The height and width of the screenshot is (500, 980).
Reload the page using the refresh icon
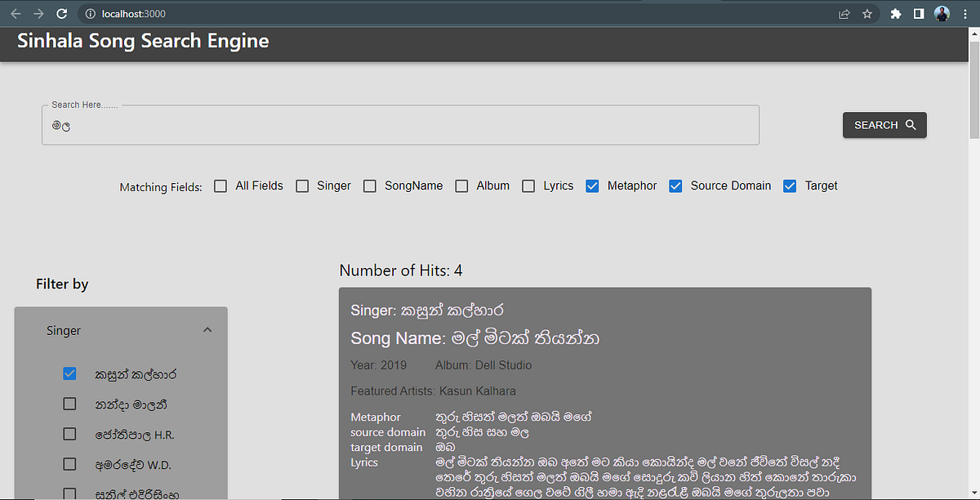coord(61,13)
